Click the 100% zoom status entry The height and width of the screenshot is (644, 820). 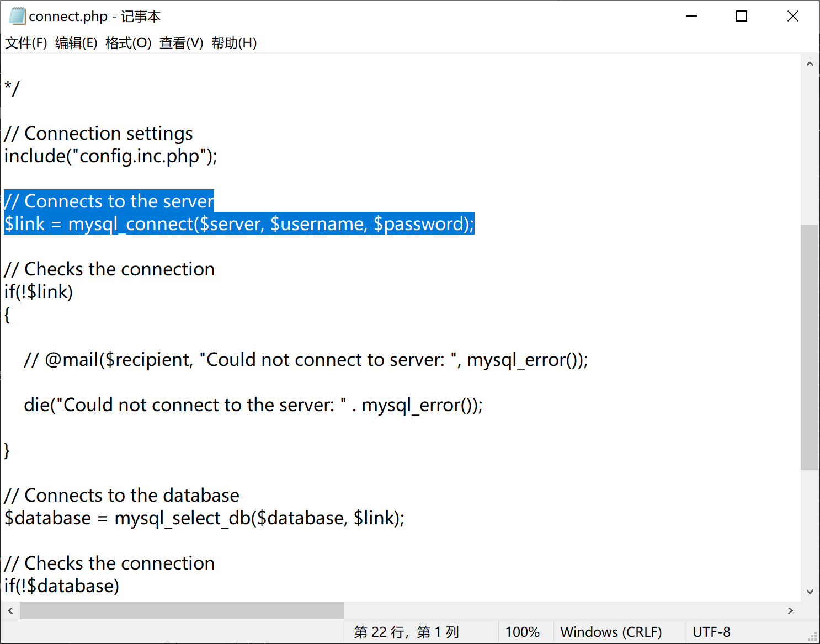(523, 632)
